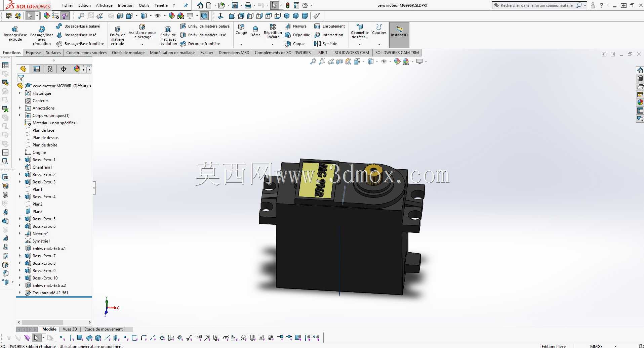Open the Fichier menu
Viewport: 644px width, 348px height.
tap(67, 5)
